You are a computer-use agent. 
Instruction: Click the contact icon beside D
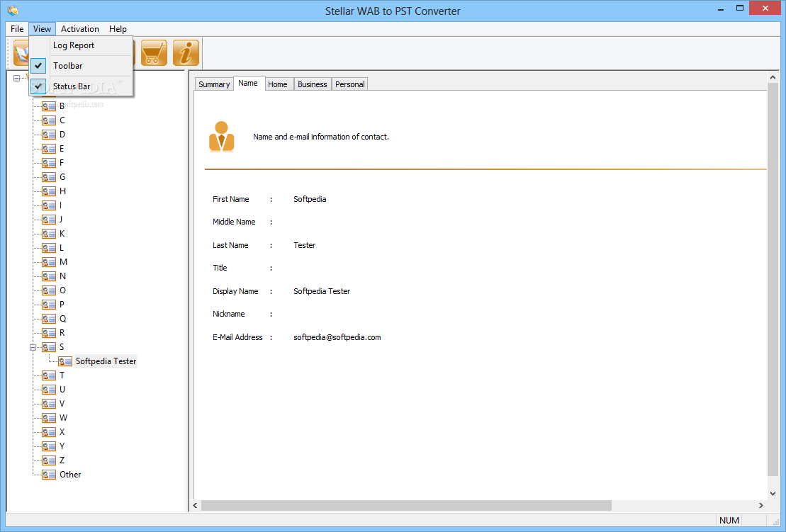tap(49, 135)
